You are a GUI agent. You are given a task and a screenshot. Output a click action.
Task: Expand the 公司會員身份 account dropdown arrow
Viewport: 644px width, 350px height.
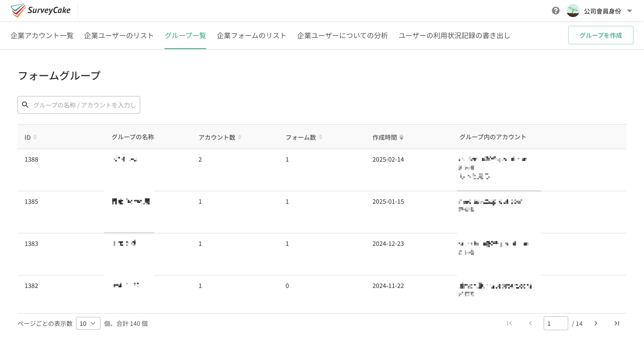[x=630, y=11]
